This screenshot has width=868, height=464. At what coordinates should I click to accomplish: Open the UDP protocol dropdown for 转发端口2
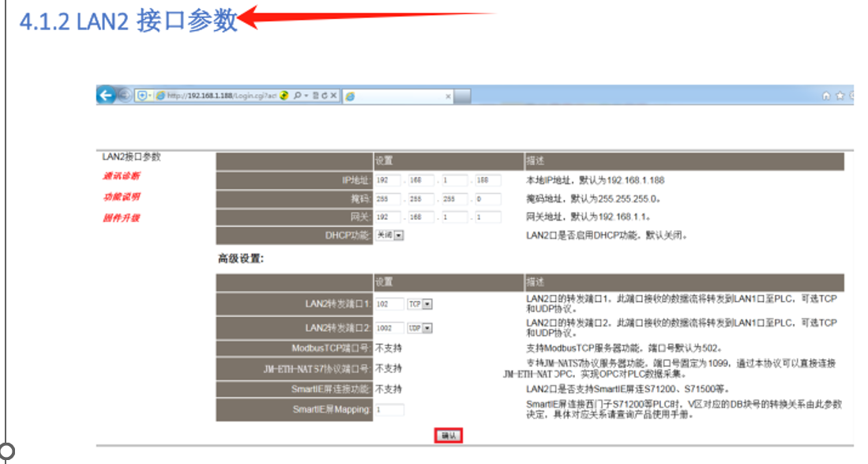[x=419, y=328]
